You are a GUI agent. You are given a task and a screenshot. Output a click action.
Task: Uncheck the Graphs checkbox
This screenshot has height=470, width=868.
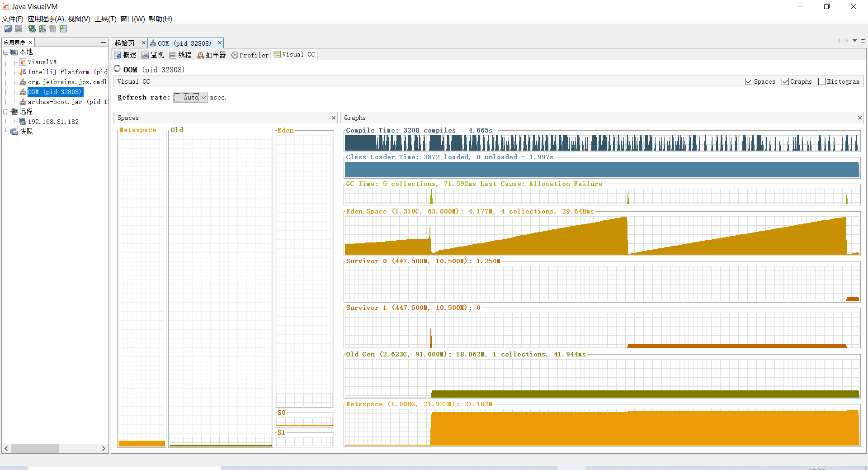pos(785,81)
